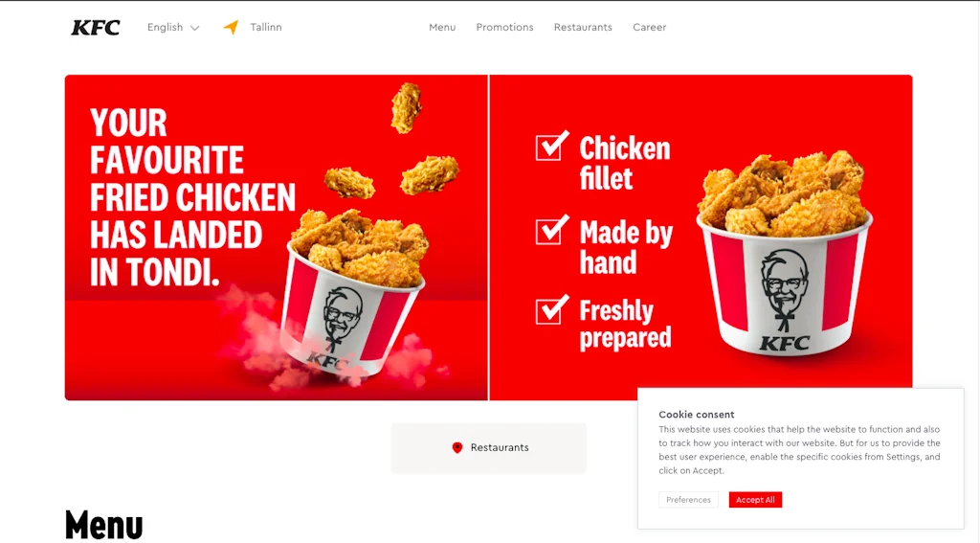Click the Chicken fillet checkmark box
This screenshot has width=980, height=543.
[x=552, y=146]
